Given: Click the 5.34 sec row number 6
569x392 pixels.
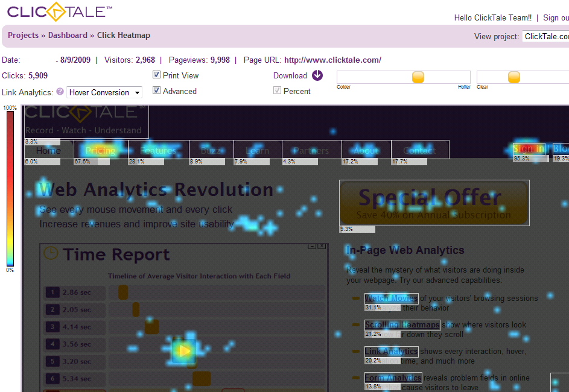Looking at the screenshot, I should click(74, 379).
